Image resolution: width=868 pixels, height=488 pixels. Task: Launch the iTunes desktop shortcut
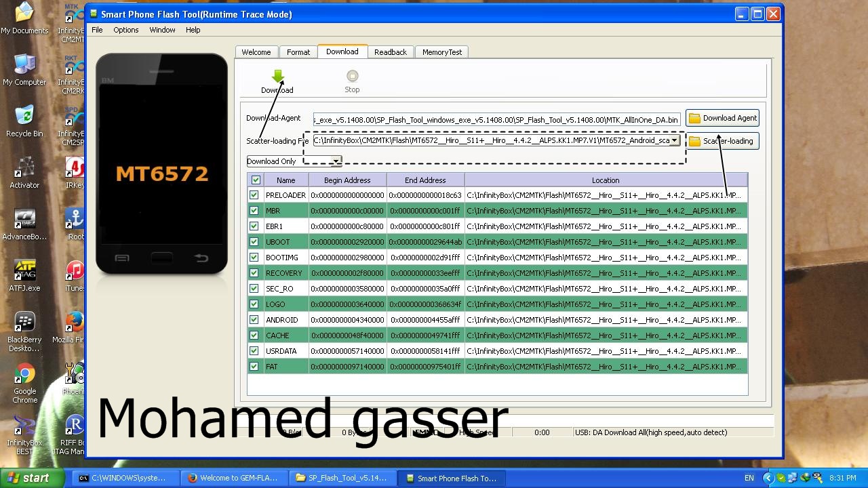75,276
